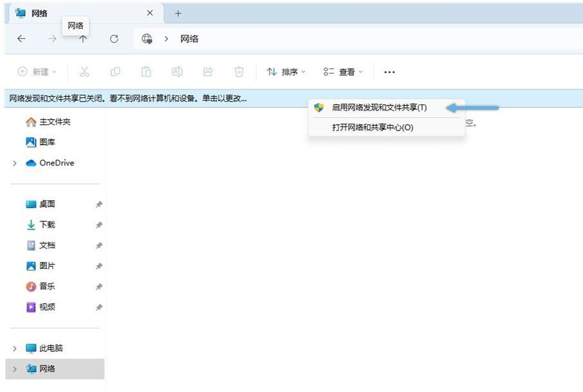Open the Share icon on the toolbar
Image resolution: width=583 pixels, height=392 pixels.
[207, 71]
